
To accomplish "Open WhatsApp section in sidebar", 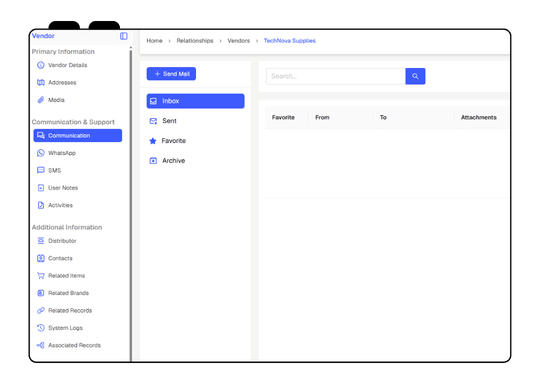I will 77,153.
